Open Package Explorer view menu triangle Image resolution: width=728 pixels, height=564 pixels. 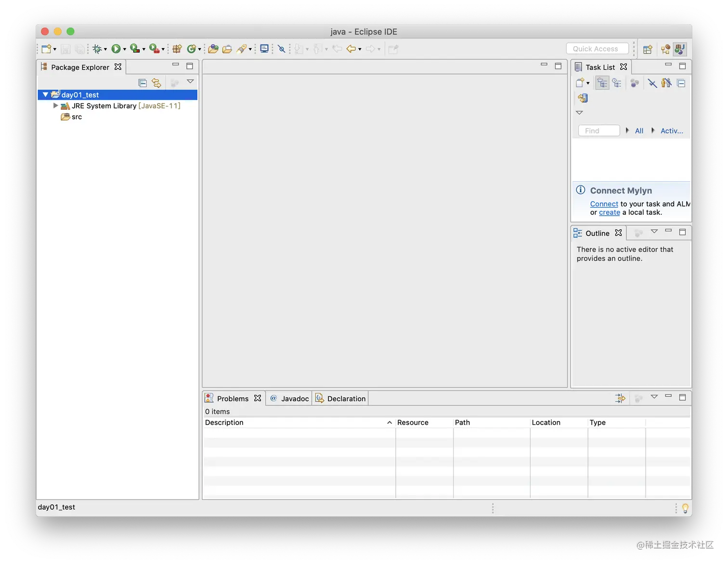pos(190,81)
